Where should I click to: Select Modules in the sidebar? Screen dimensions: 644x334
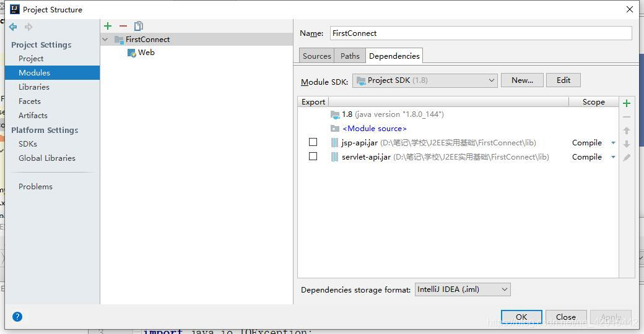[x=52, y=72]
